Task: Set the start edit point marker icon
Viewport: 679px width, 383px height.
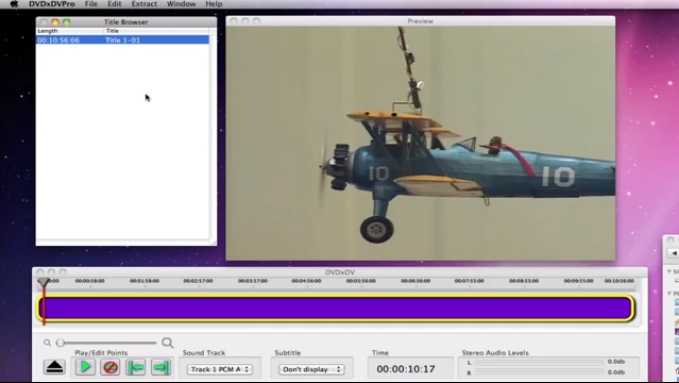Action: coord(136,367)
